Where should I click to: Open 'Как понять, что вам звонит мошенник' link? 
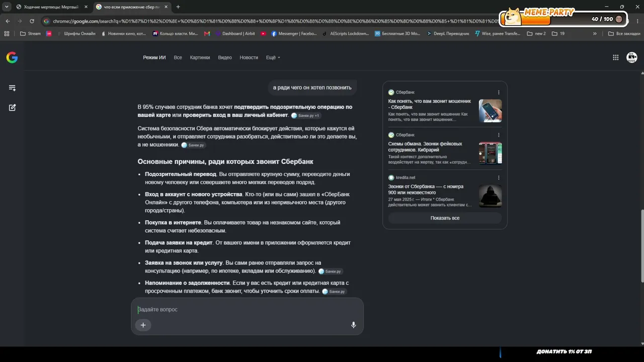430,104
